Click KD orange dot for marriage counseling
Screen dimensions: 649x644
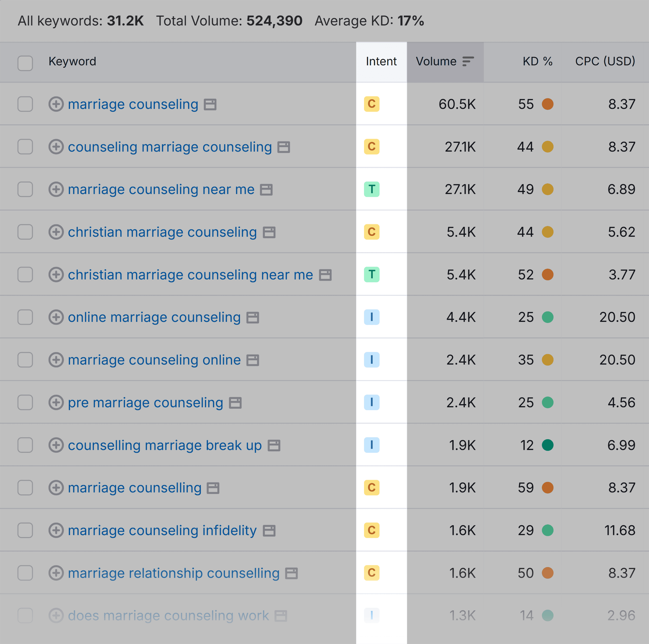(547, 104)
